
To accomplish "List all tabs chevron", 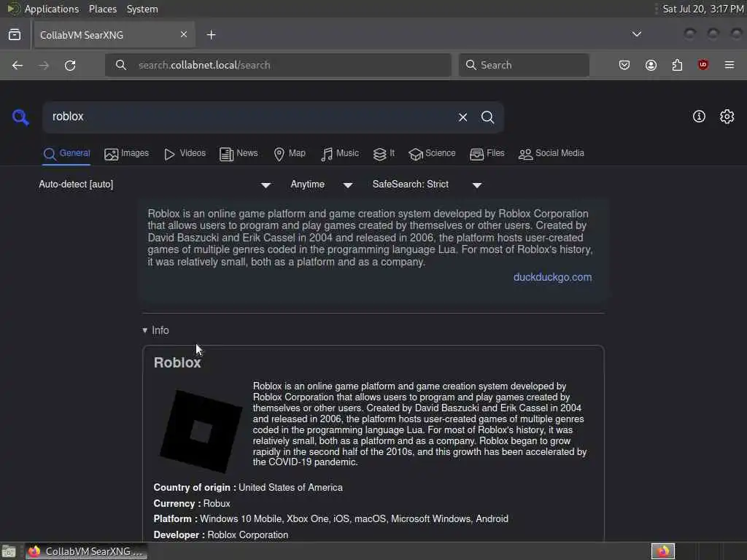I will coord(636,34).
